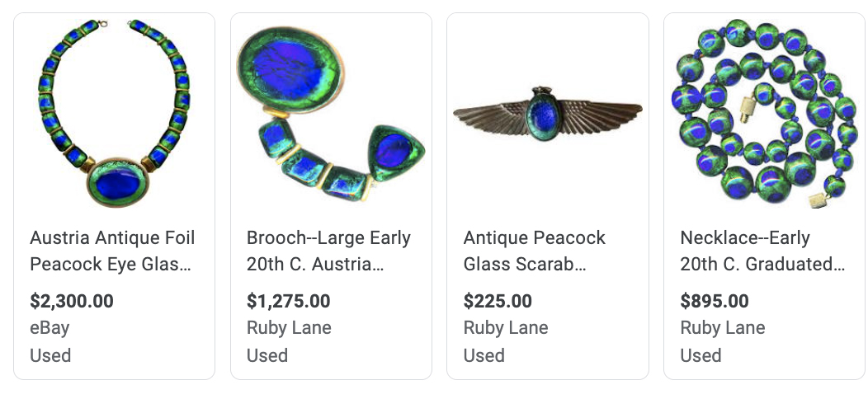Click Ruby Lane under the $895.00 necklace
The height and width of the screenshot is (399, 868).
click(x=723, y=327)
